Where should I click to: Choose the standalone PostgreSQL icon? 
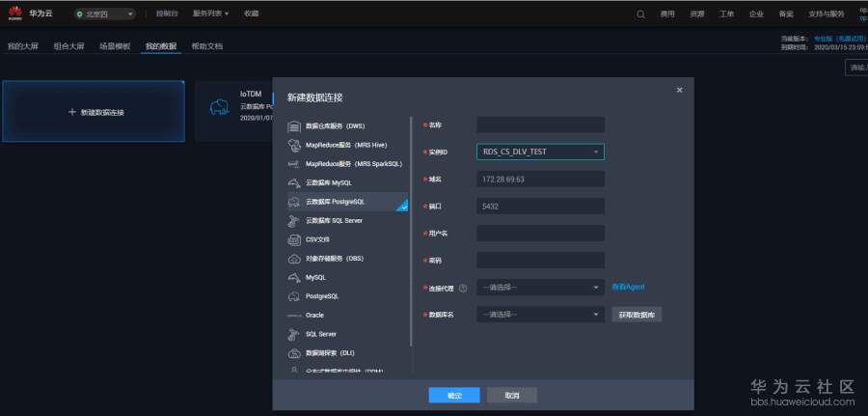(x=294, y=296)
